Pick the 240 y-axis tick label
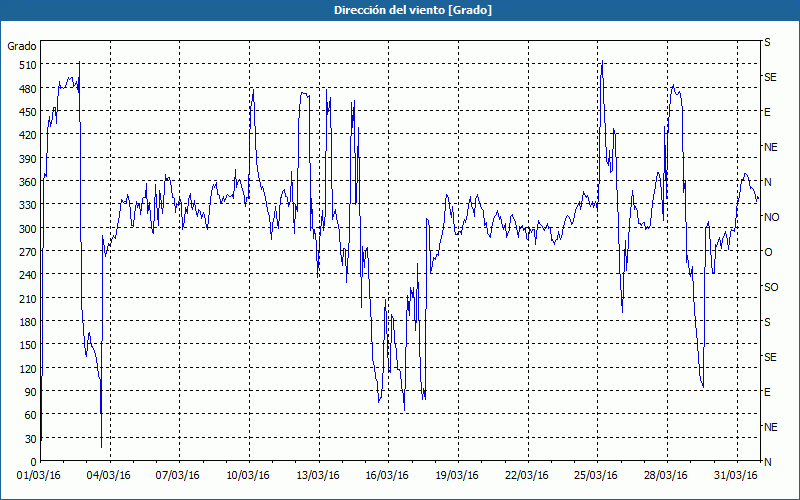Screen dimensions: 800x500 [x=28, y=275]
